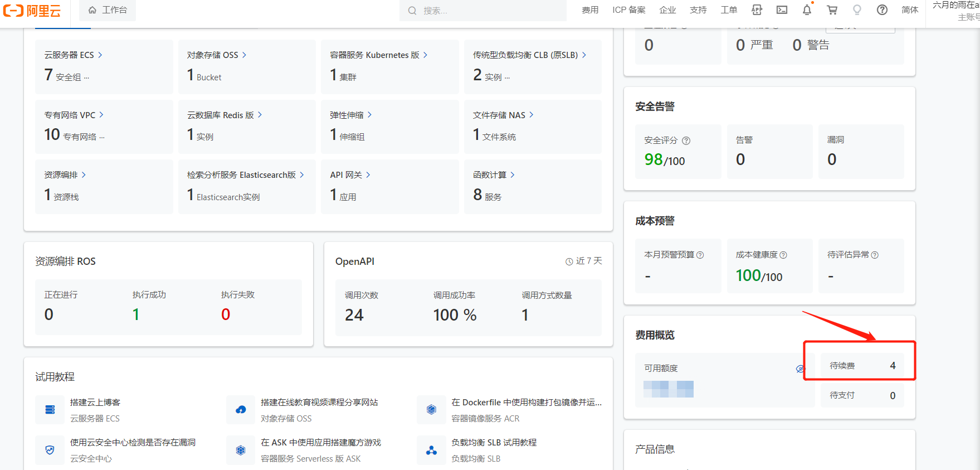Open 在 Dockerfile 中使用构建打包镜像 tutorial
Image resolution: width=980 pixels, height=470 pixels.
[x=526, y=403]
